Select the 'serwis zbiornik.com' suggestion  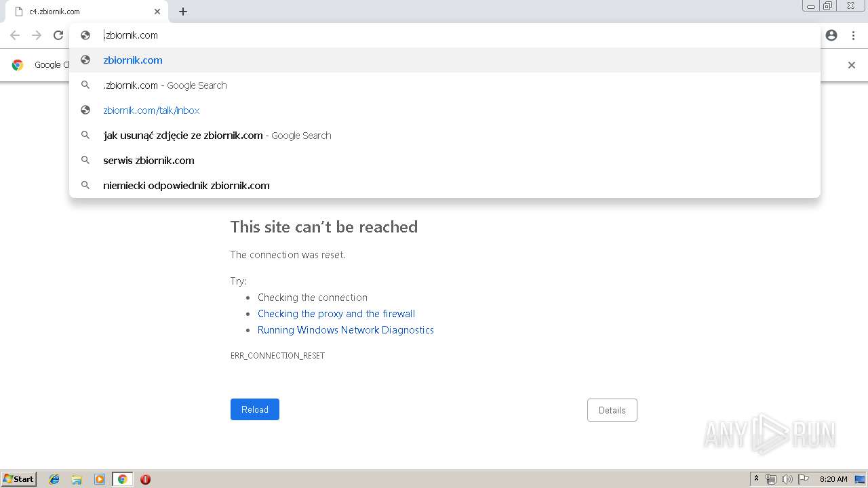click(445, 161)
